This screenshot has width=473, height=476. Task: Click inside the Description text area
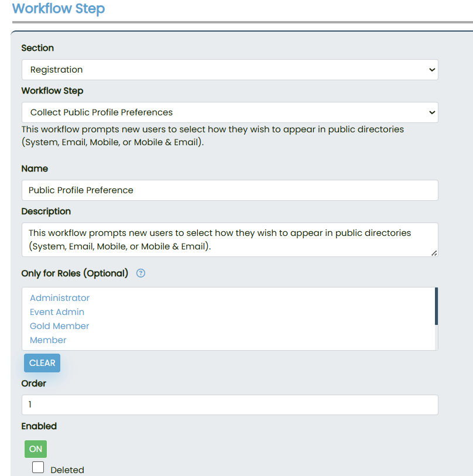(x=229, y=239)
